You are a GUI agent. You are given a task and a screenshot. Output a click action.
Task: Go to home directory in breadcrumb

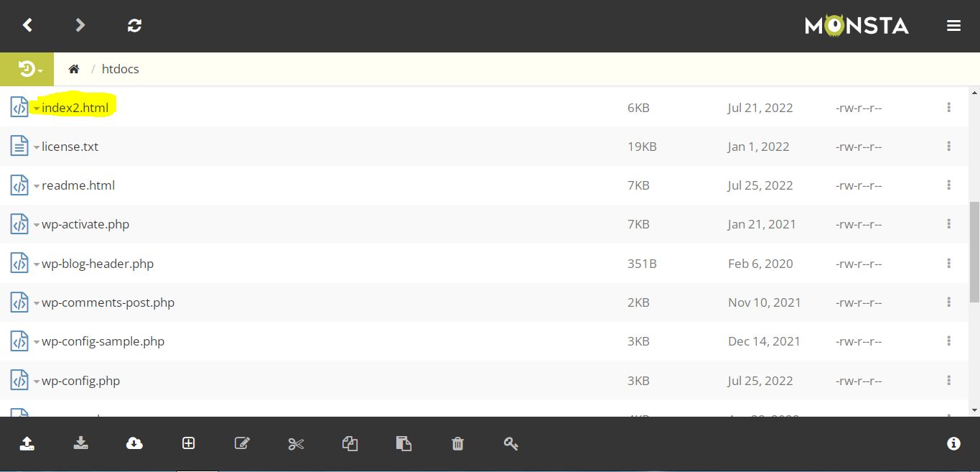[x=74, y=69]
